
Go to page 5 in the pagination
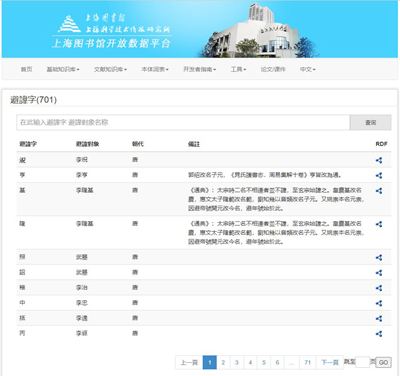pyautogui.click(x=264, y=362)
